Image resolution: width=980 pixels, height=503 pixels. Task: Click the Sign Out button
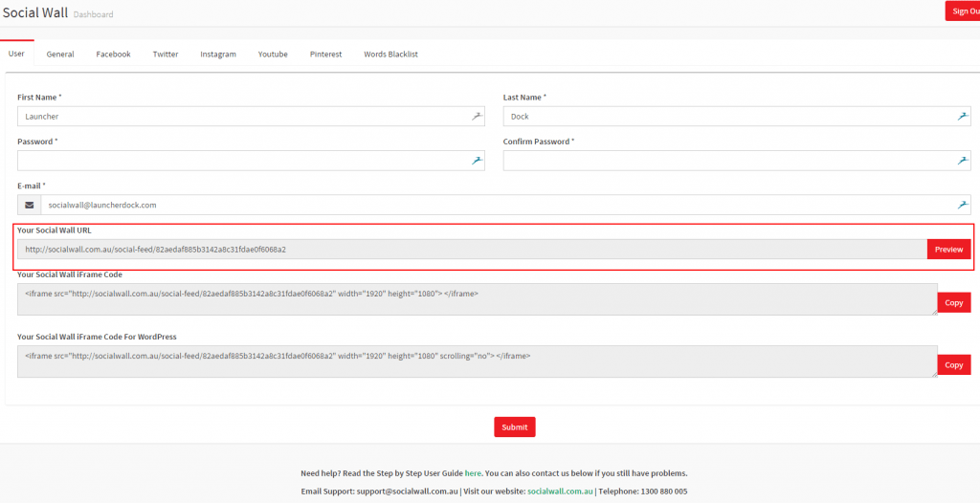pyautogui.click(x=962, y=11)
